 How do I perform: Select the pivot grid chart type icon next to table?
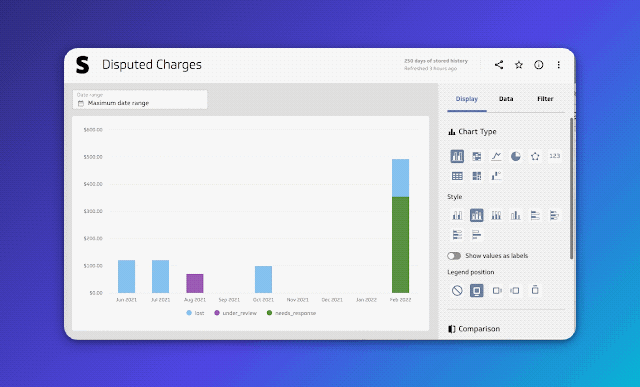tap(477, 176)
